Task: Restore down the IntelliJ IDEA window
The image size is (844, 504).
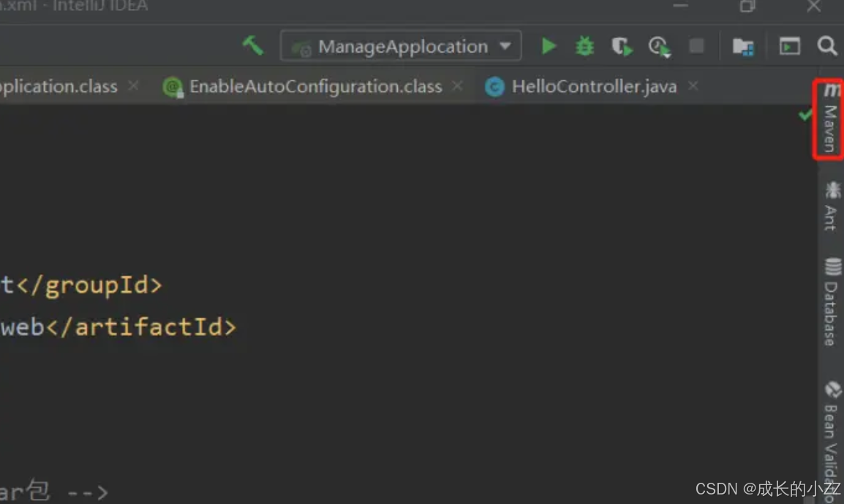Action: point(747,6)
